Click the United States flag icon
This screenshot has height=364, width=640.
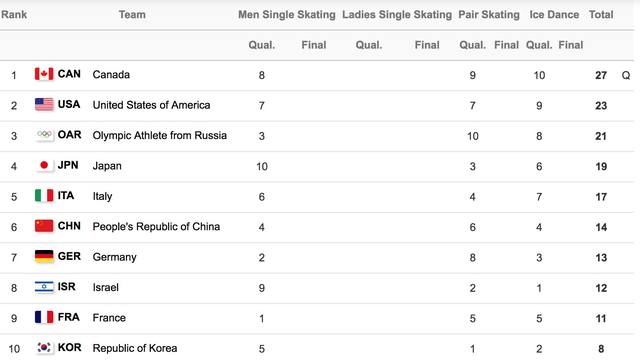(x=44, y=104)
